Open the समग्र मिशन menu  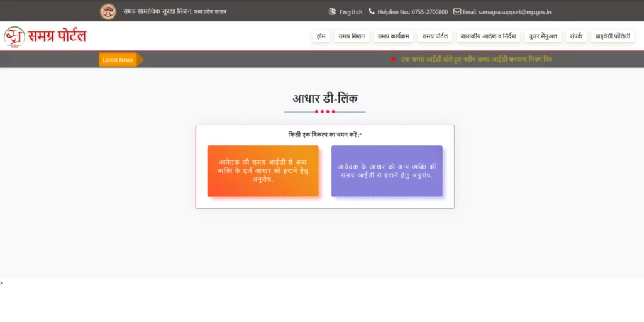pyautogui.click(x=351, y=36)
